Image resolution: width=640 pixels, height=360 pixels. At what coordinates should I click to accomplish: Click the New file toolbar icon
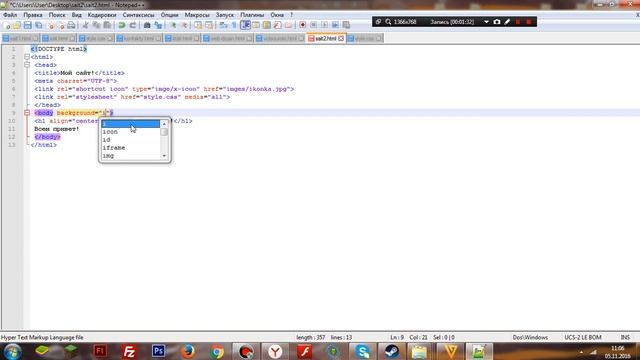point(7,25)
